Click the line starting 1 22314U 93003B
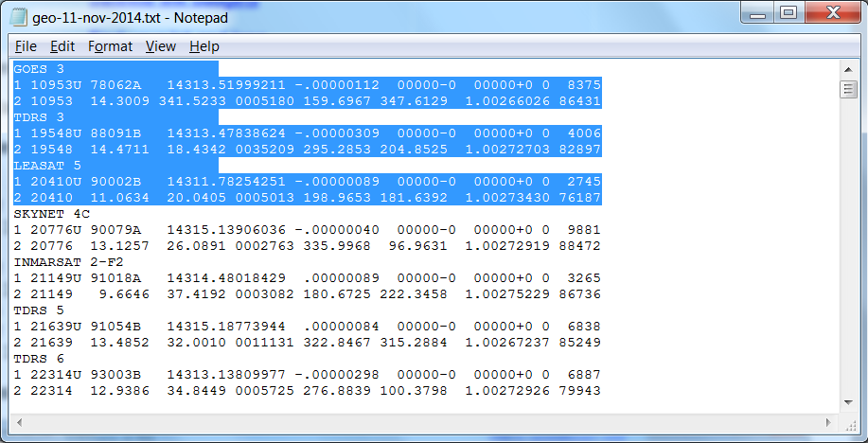Image resolution: width=868 pixels, height=443 pixels. 308,374
